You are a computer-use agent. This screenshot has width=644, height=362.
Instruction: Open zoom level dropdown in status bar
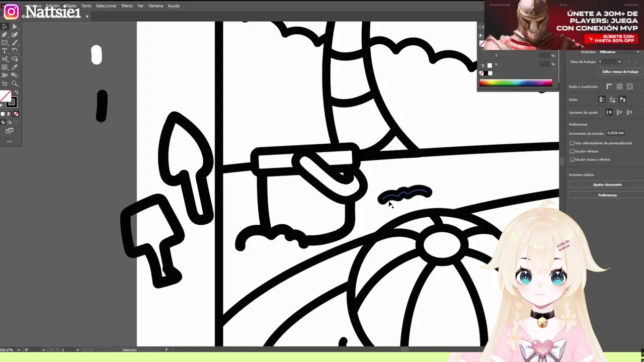19,349
